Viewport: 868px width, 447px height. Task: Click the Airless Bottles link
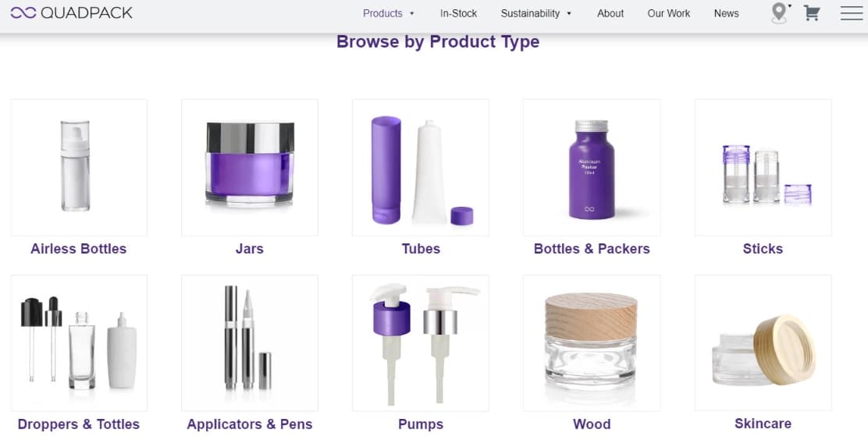click(x=79, y=249)
